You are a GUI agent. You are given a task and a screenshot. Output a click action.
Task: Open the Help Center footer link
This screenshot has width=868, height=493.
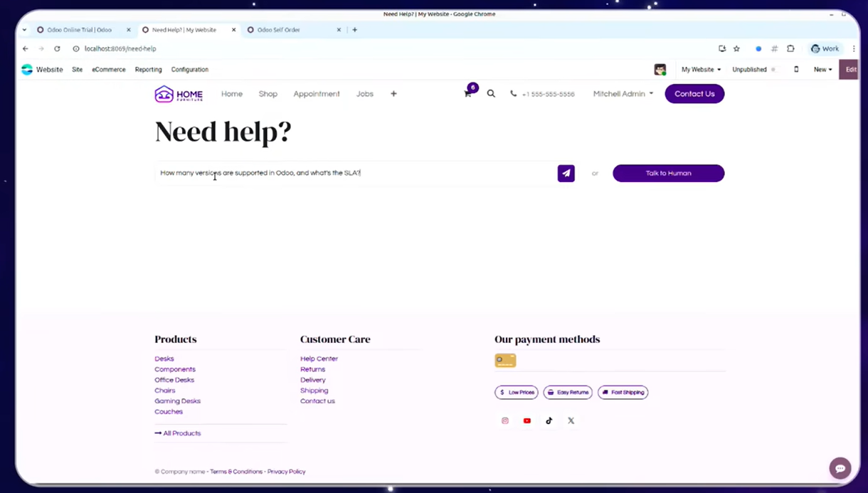click(x=319, y=359)
